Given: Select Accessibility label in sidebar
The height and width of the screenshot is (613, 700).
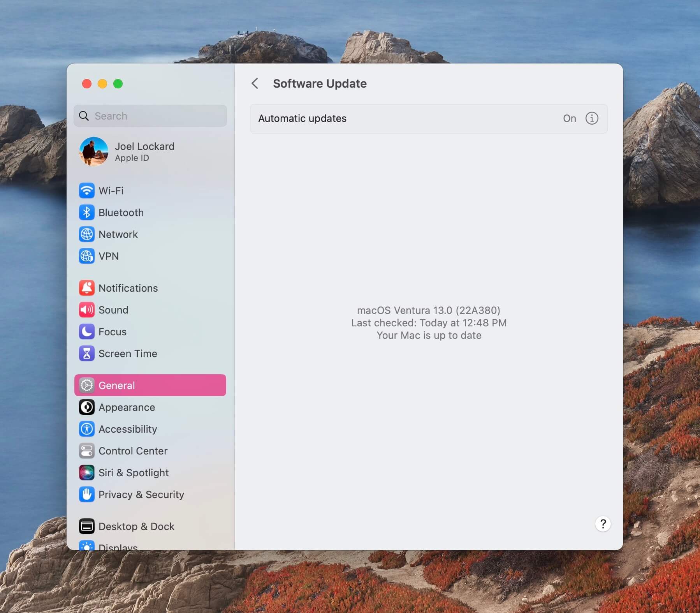Looking at the screenshot, I should click(x=128, y=429).
